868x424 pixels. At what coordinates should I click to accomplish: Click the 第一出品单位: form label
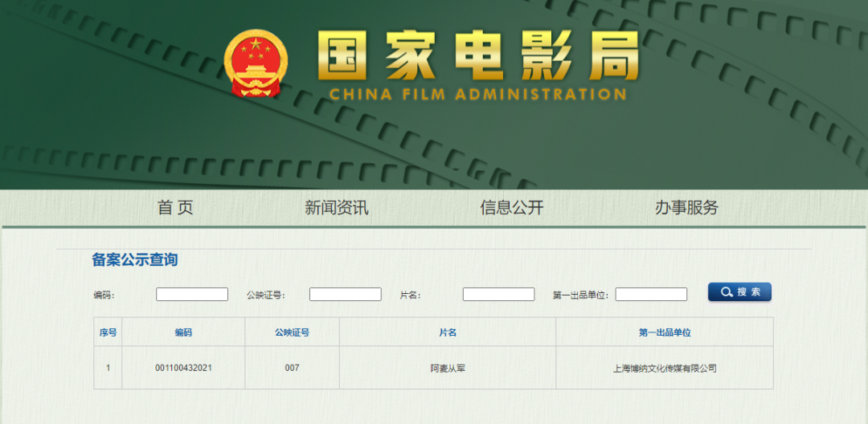click(x=581, y=296)
